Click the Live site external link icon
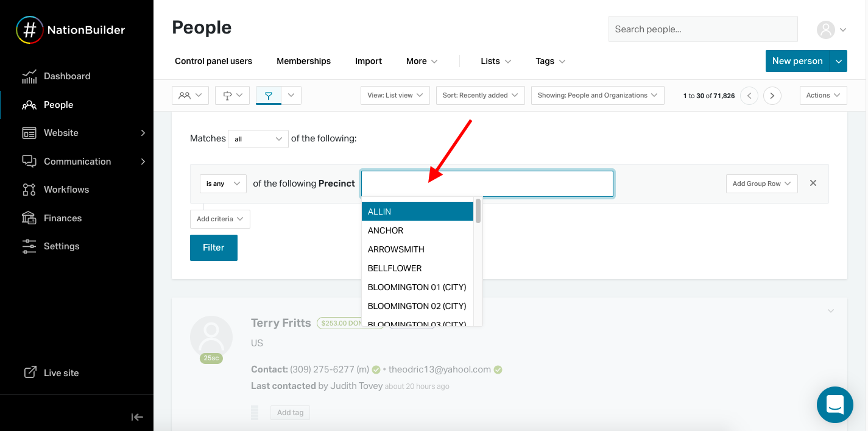This screenshot has width=868, height=431. click(29, 372)
